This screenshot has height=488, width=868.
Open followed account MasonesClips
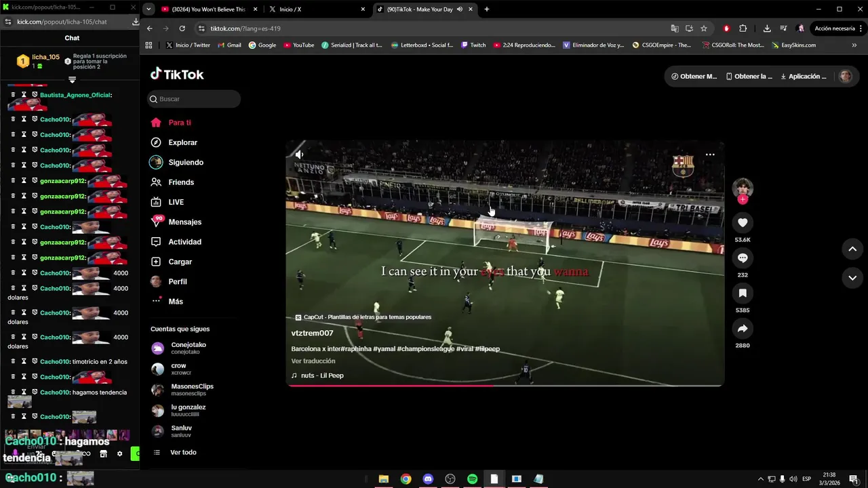(x=182, y=390)
